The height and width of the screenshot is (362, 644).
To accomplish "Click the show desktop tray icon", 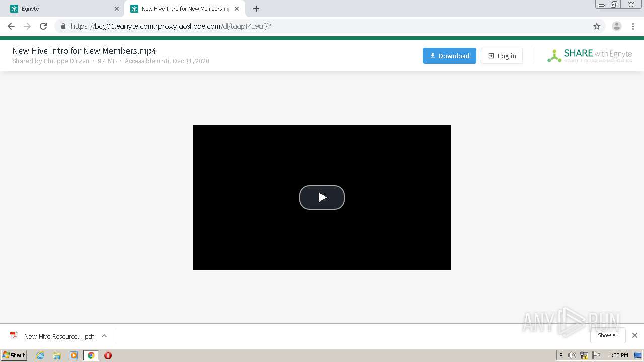I will (x=638, y=355).
